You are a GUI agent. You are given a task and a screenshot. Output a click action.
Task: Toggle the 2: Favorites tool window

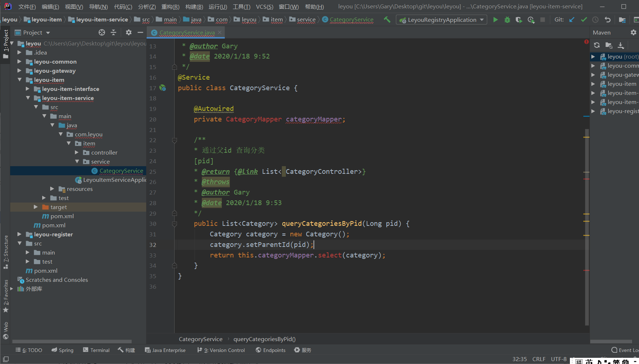[x=5, y=296]
